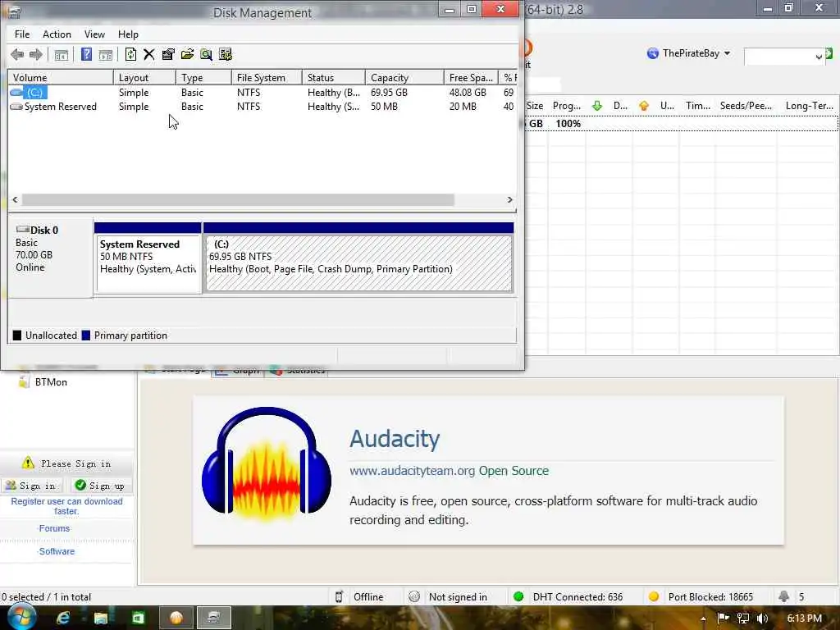Click the 100% progress cell in BitComet
The width and height of the screenshot is (840, 630).
click(x=568, y=124)
